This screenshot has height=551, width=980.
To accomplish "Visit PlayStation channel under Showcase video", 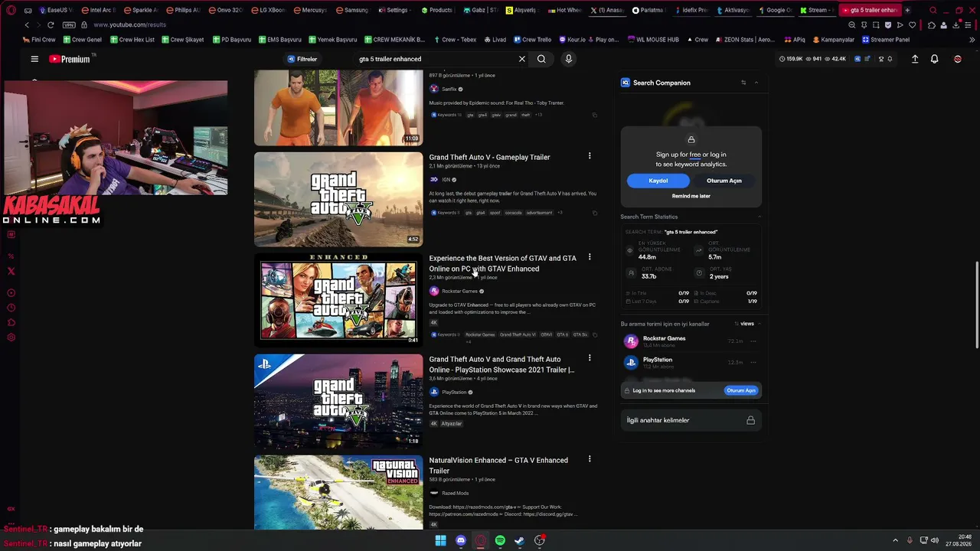I will click(452, 393).
